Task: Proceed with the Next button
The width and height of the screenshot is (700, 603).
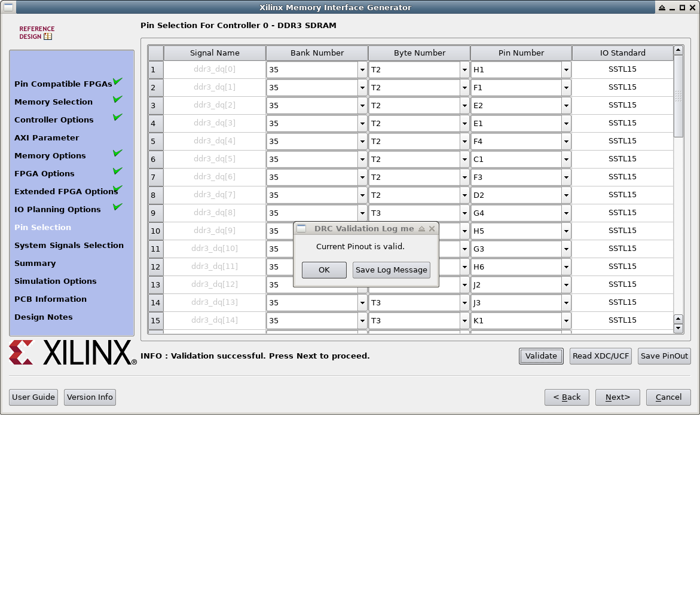Action: pos(618,397)
